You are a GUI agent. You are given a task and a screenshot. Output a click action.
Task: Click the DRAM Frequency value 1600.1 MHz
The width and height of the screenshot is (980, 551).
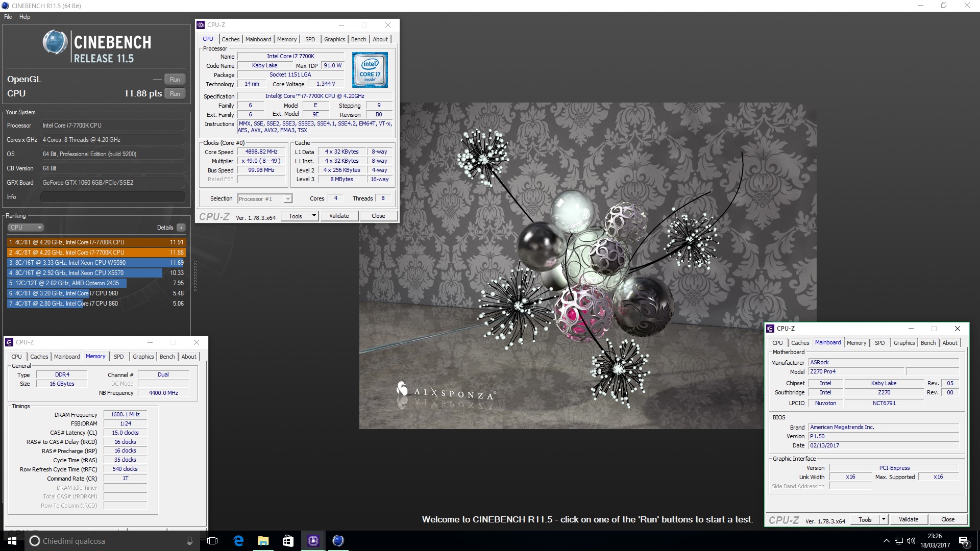tap(125, 415)
